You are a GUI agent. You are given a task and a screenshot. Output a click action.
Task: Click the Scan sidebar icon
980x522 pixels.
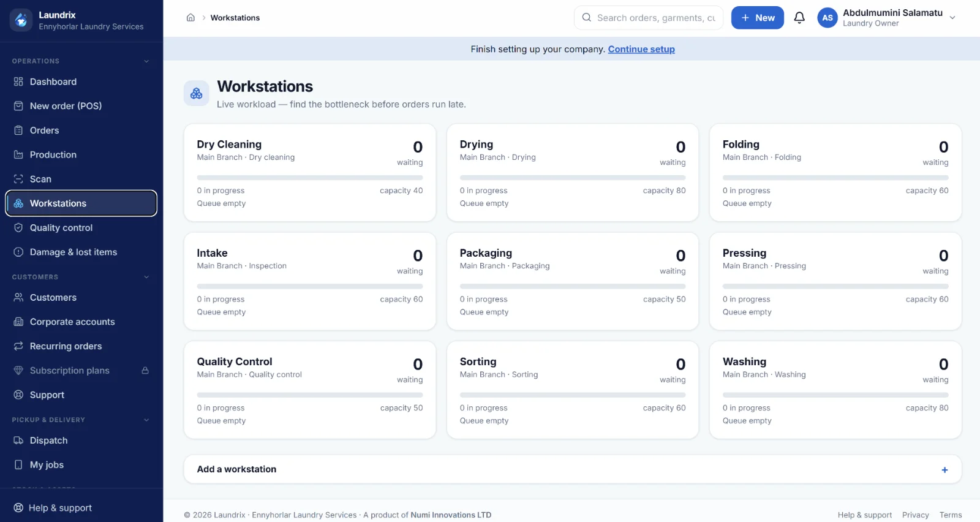[x=18, y=179]
